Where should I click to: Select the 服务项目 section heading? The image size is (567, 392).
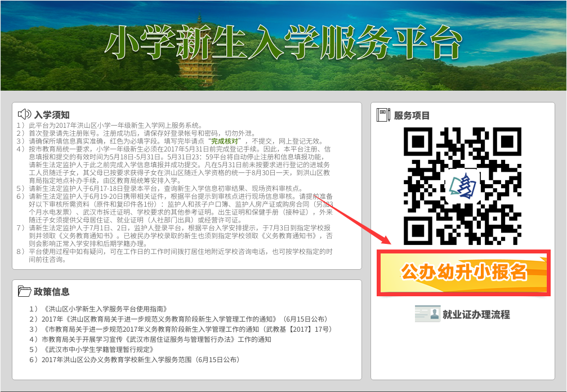pyautogui.click(x=412, y=115)
